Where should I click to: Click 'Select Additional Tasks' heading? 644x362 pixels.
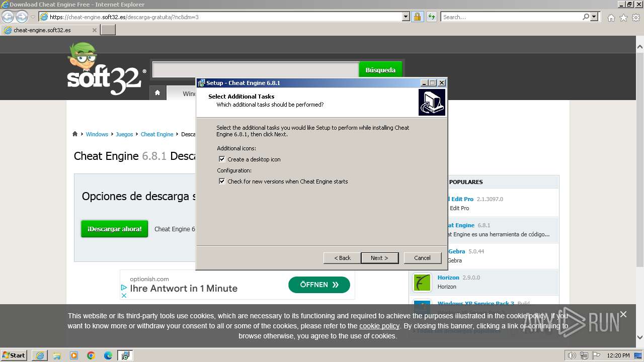click(242, 97)
